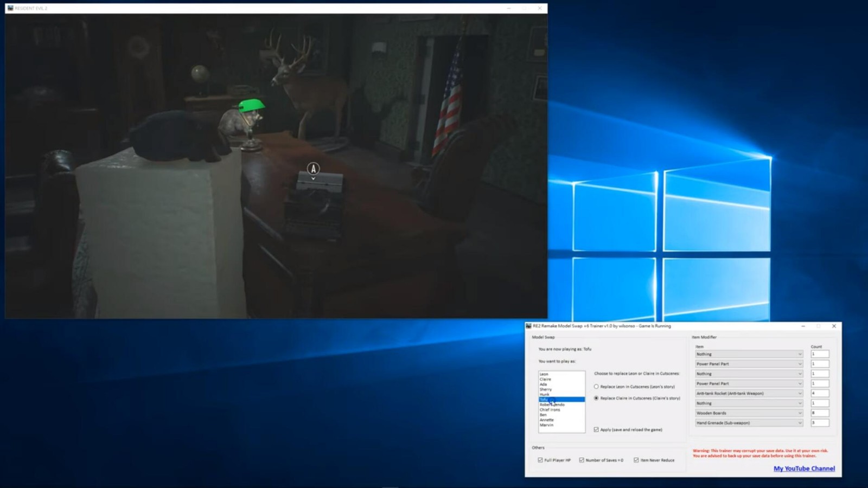Click the Anti-tank Rocket count field
Viewport: 868px width, 488px height.
tap(819, 393)
